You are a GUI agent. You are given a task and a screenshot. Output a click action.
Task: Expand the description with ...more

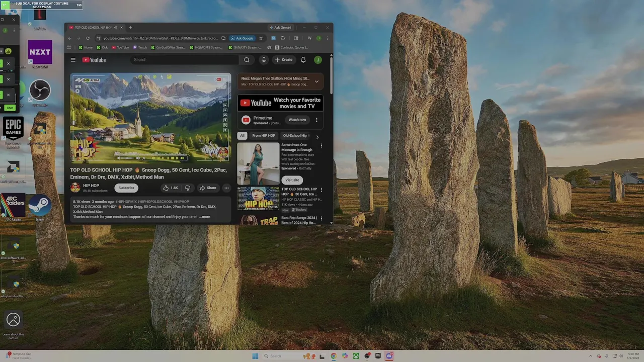(x=204, y=217)
